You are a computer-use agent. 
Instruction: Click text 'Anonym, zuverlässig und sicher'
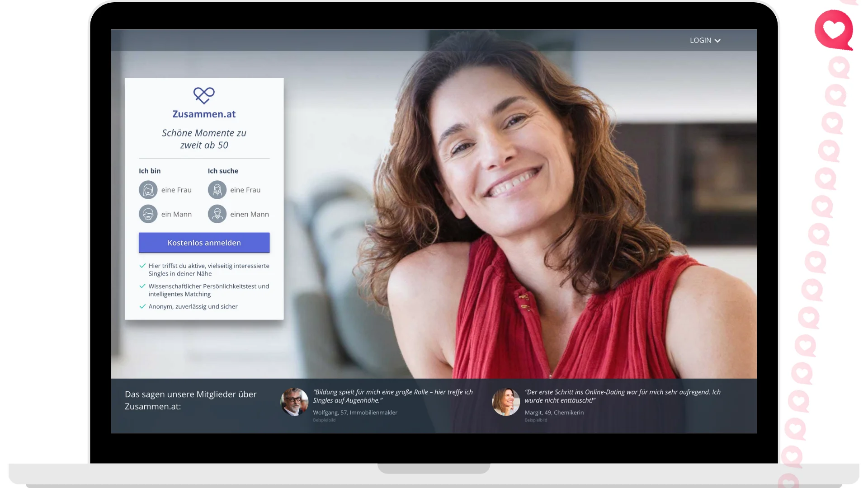[x=193, y=306]
